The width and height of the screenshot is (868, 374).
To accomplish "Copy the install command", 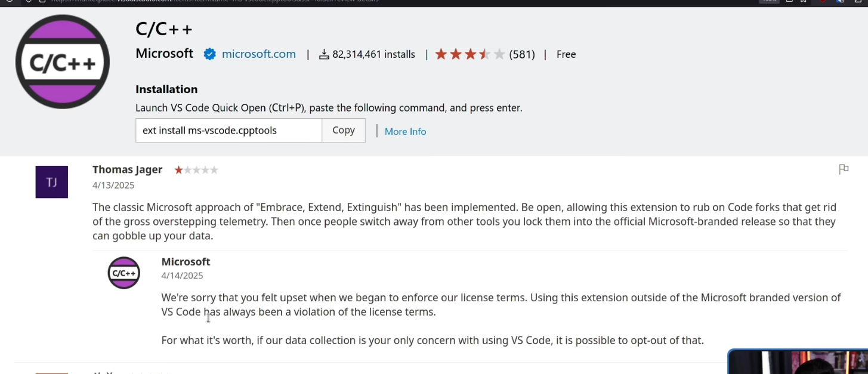I will (344, 131).
